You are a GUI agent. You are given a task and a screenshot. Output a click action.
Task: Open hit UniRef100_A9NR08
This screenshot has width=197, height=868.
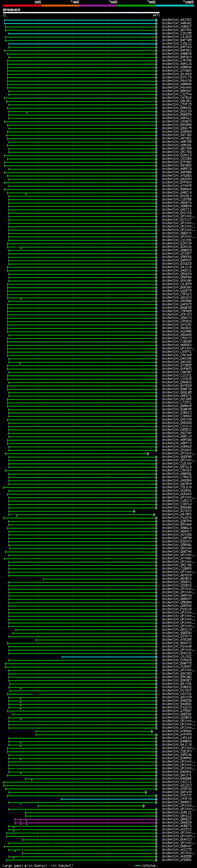point(177,54)
